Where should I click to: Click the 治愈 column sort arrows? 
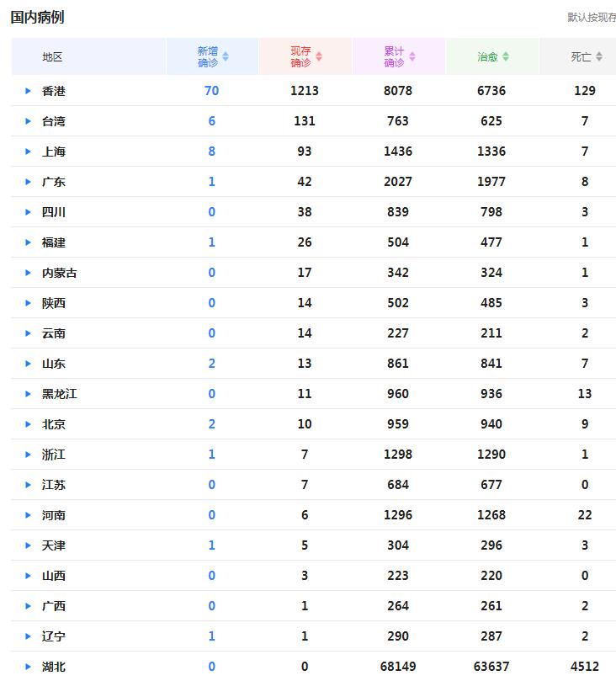pos(506,56)
